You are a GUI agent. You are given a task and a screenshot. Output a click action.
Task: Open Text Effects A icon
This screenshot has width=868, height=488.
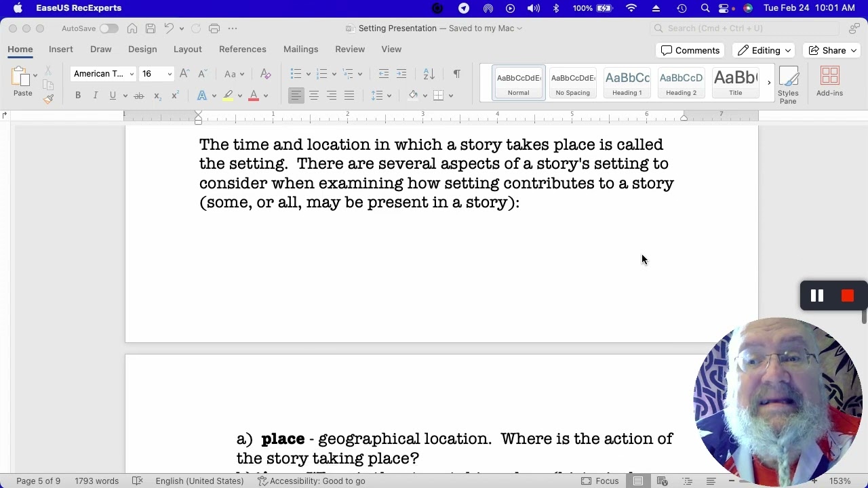click(202, 96)
